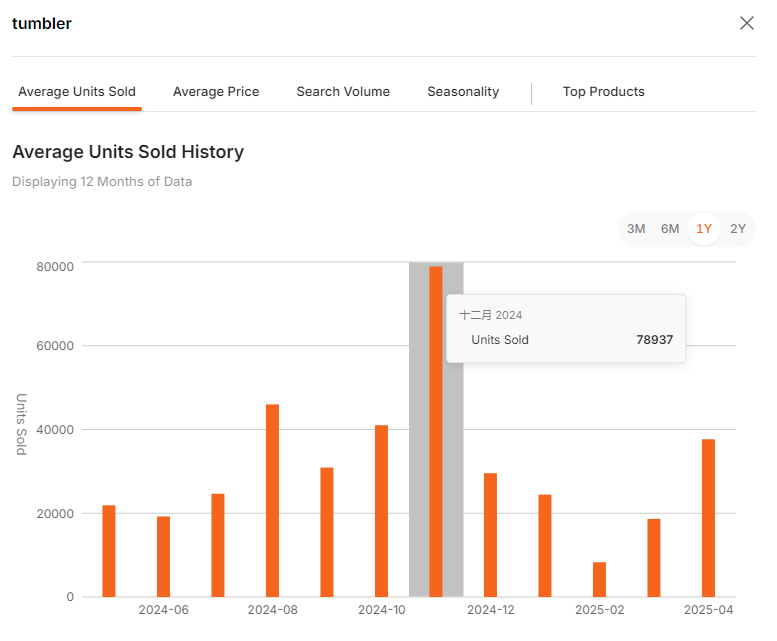
Task: Click the 78937 value in the tooltip
Action: click(x=654, y=340)
